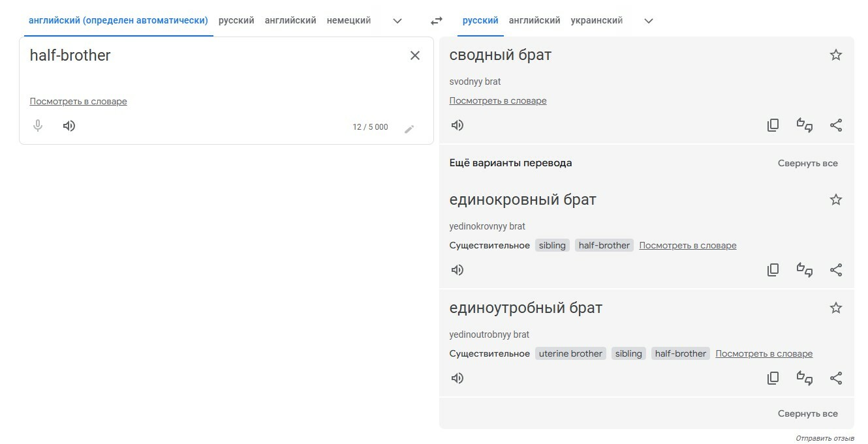Rate the сводный брат translation
Viewport: 868px width, 444px height.
[804, 125]
